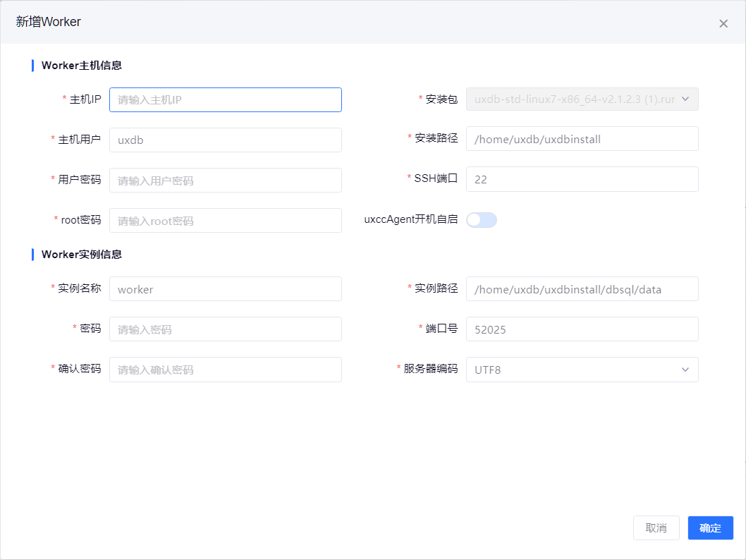Click the 确定 button
746x560 pixels.
pos(710,528)
